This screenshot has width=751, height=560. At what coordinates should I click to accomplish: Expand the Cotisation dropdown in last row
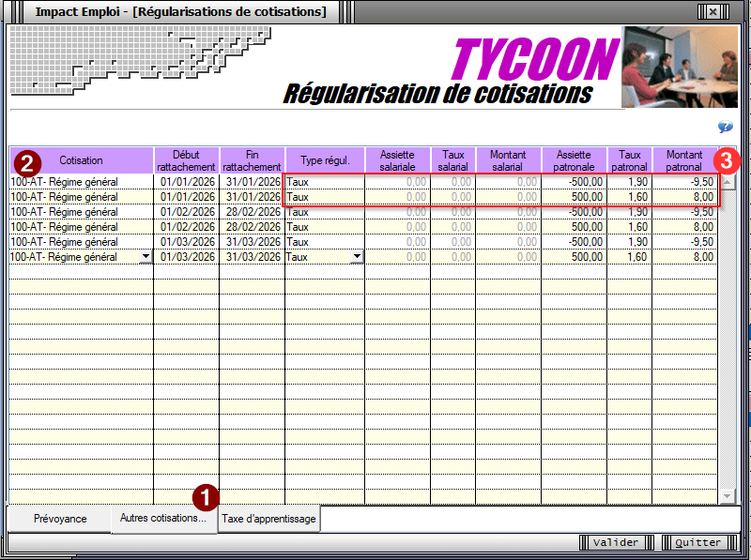146,256
